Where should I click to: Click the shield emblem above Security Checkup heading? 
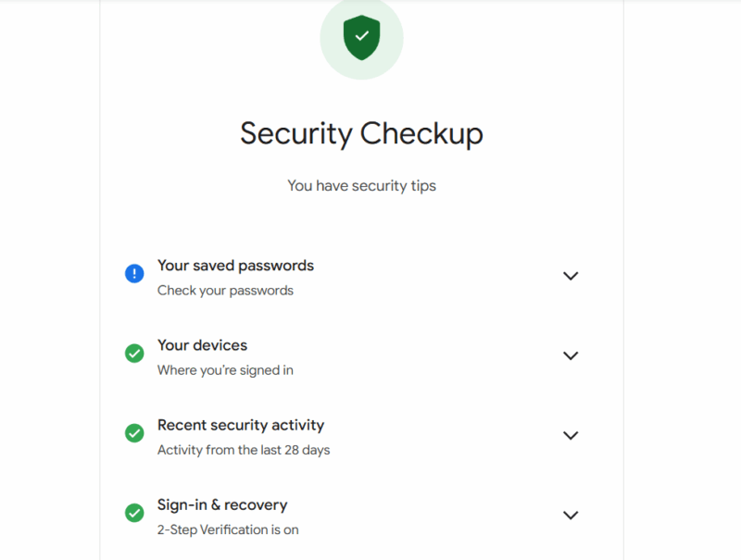click(x=361, y=38)
